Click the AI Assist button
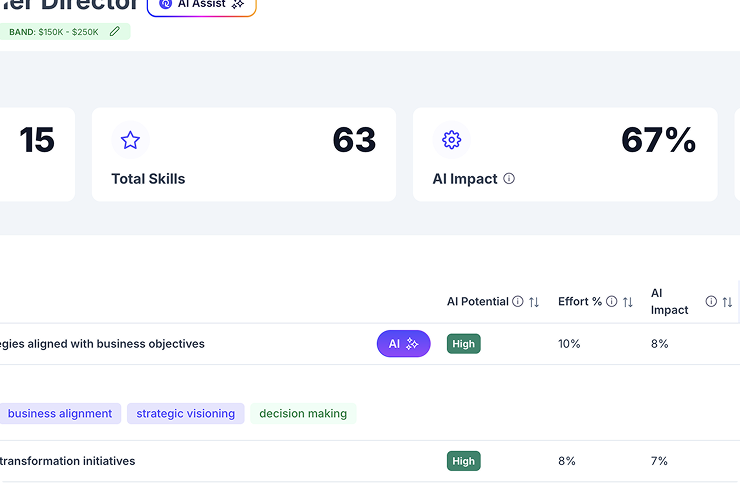741x488 pixels. pyautogui.click(x=202, y=5)
